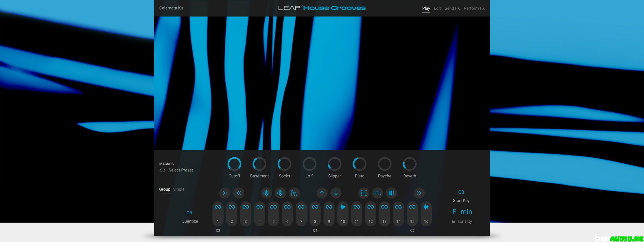Viewport: 644px width, 242px height.
Task: Click the double-left chevron button above the pads
Action: [238, 193]
